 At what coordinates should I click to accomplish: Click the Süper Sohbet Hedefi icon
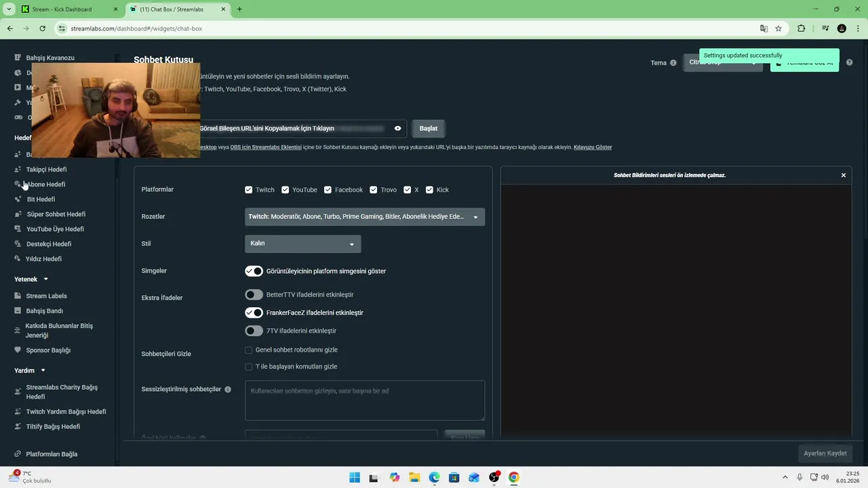[x=18, y=214]
